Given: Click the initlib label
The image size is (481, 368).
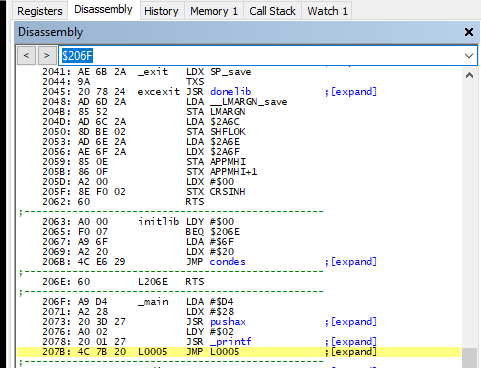Looking at the screenshot, I should [159, 222].
